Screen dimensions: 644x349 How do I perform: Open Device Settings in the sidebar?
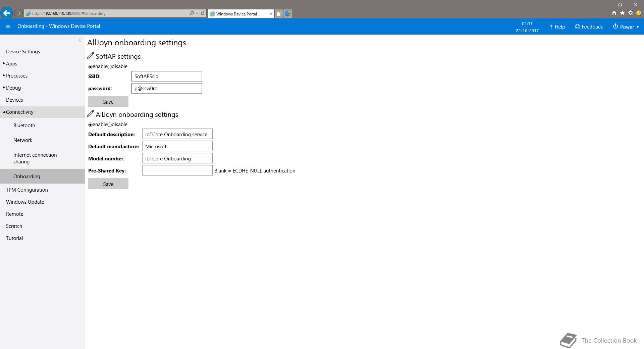point(23,51)
